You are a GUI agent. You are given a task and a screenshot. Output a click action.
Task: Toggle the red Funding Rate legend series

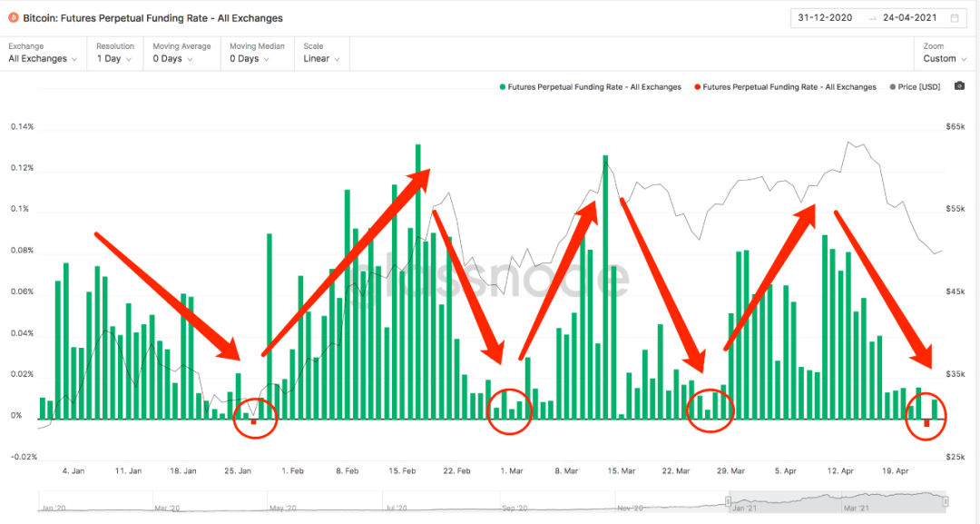(x=786, y=87)
